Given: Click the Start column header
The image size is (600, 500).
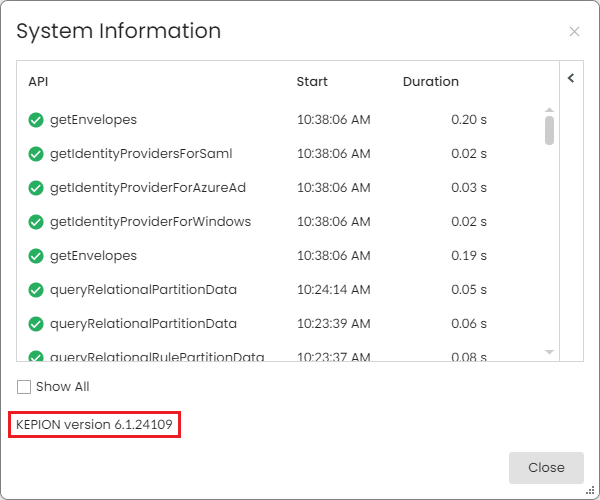Looking at the screenshot, I should [312, 81].
